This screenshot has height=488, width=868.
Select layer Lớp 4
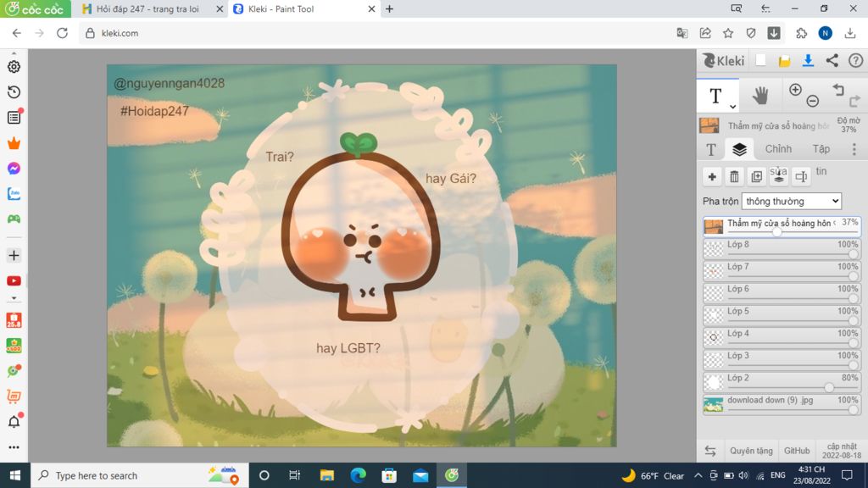782,337
